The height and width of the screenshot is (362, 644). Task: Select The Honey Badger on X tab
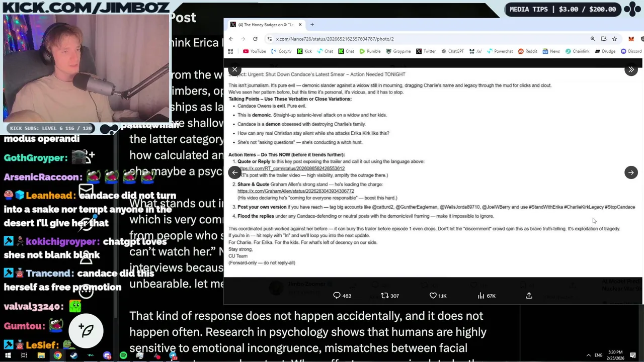point(266,25)
